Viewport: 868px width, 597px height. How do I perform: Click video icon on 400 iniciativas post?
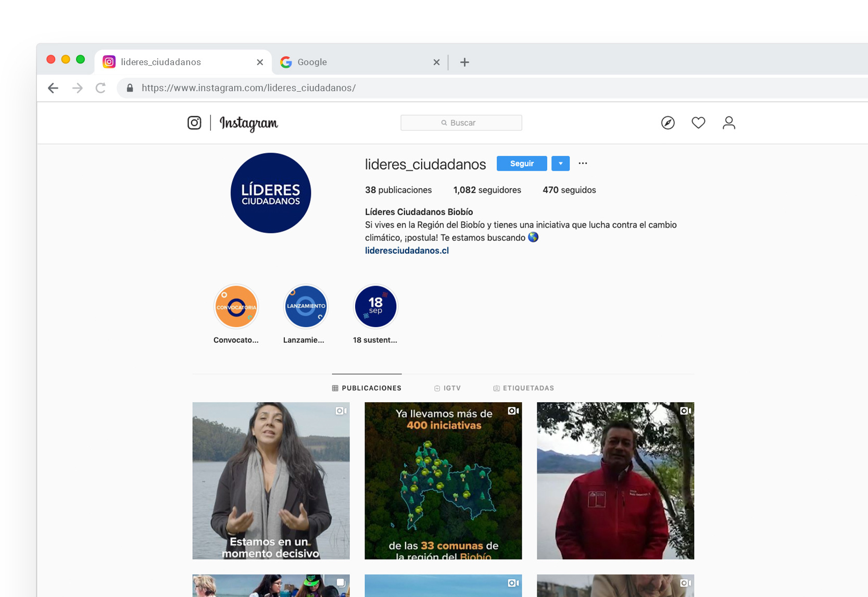[513, 411]
